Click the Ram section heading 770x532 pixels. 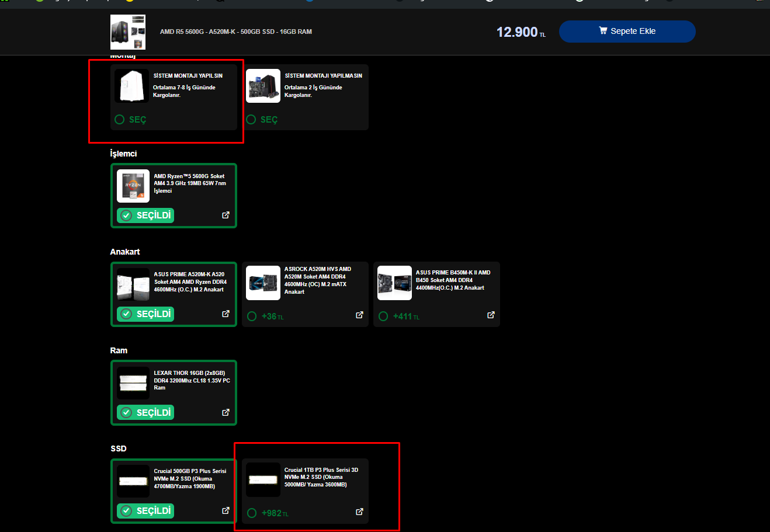(119, 350)
